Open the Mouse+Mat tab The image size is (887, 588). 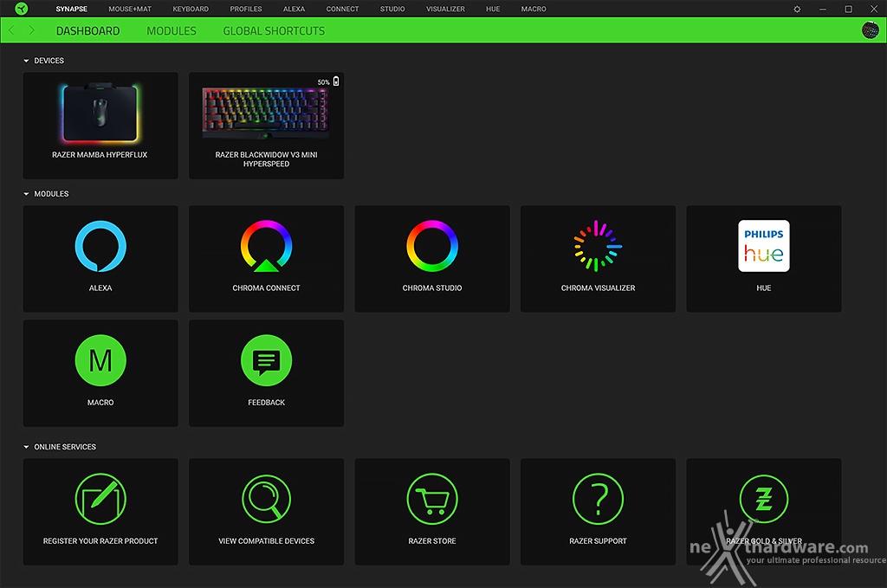coord(130,9)
